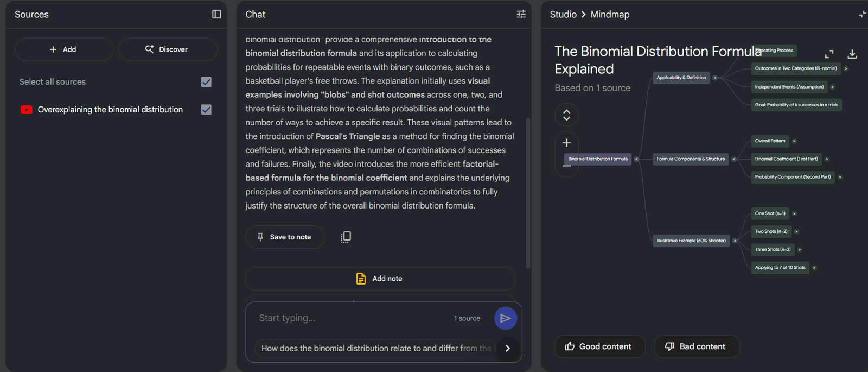
Task: Download the mindmap
Action: coord(852,54)
